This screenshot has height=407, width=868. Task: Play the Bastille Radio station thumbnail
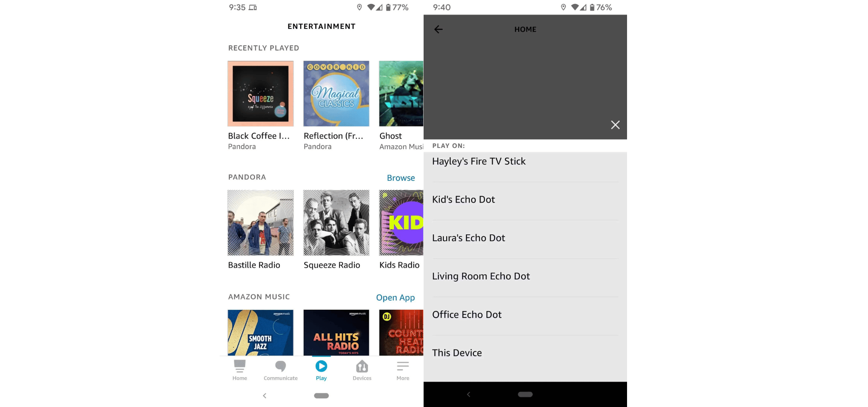[x=260, y=223]
